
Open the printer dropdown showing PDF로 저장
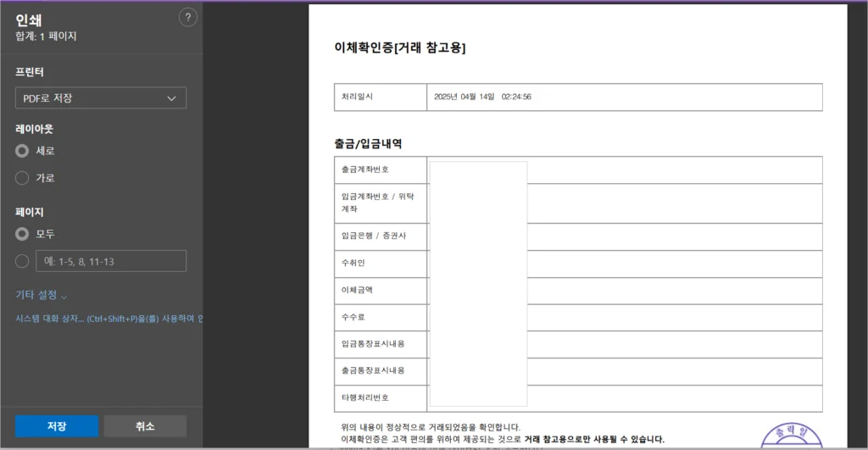[101, 98]
